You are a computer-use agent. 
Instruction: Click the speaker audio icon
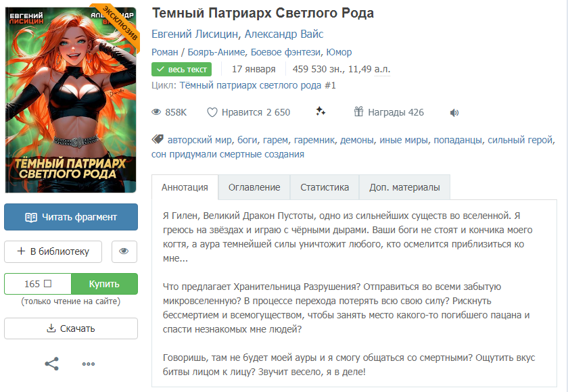click(454, 113)
